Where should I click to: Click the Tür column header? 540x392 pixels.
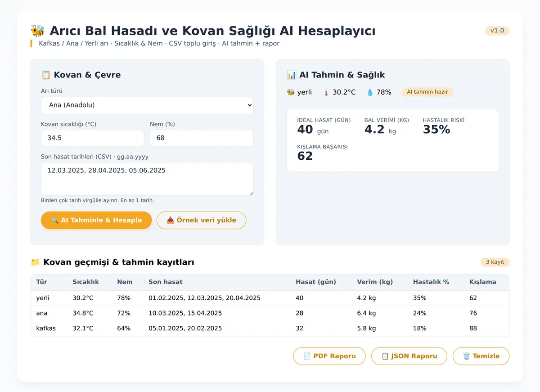[41, 282]
